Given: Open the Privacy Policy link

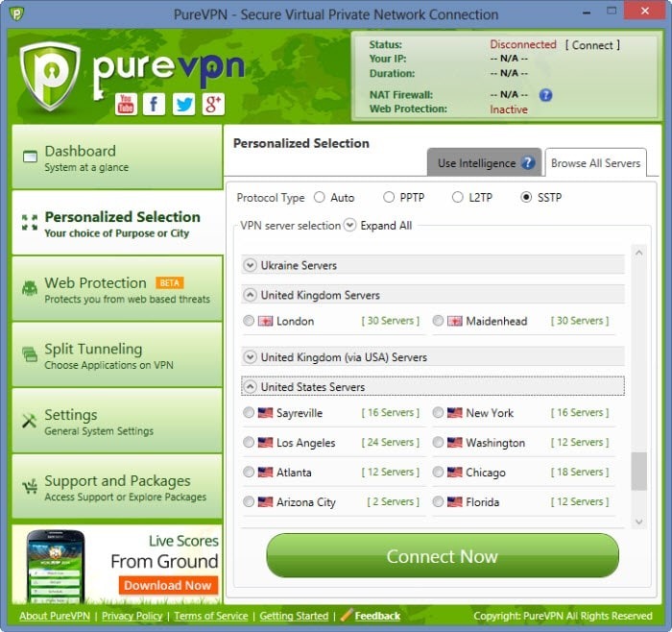Looking at the screenshot, I should click(x=132, y=616).
